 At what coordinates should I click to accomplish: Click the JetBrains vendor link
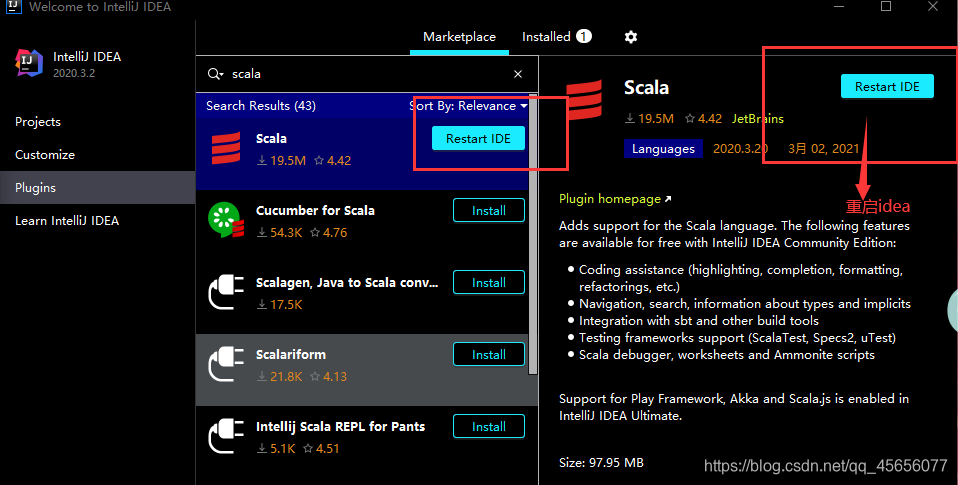(758, 119)
